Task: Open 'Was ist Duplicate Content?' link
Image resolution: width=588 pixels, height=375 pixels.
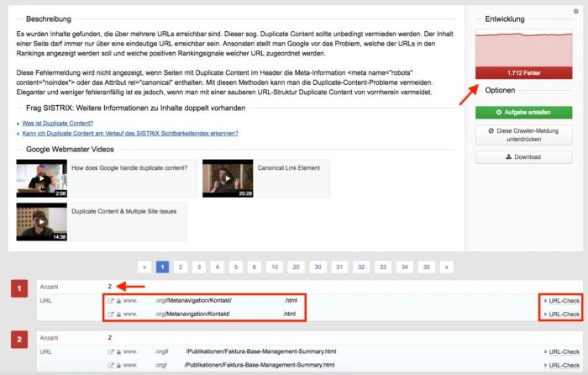Action: [x=56, y=123]
